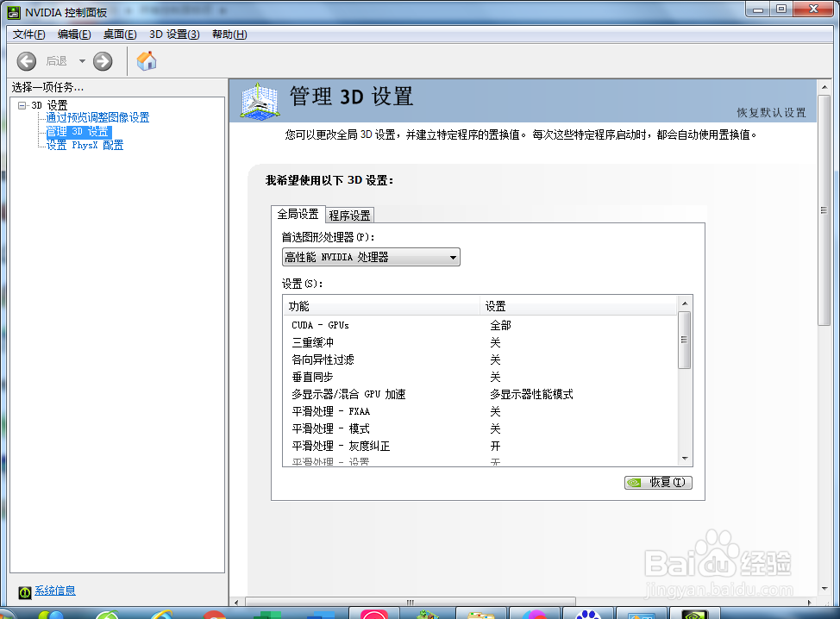Image resolution: width=840 pixels, height=619 pixels.
Task: Select the 各向异性过滤 setting row
Action: 480,360
